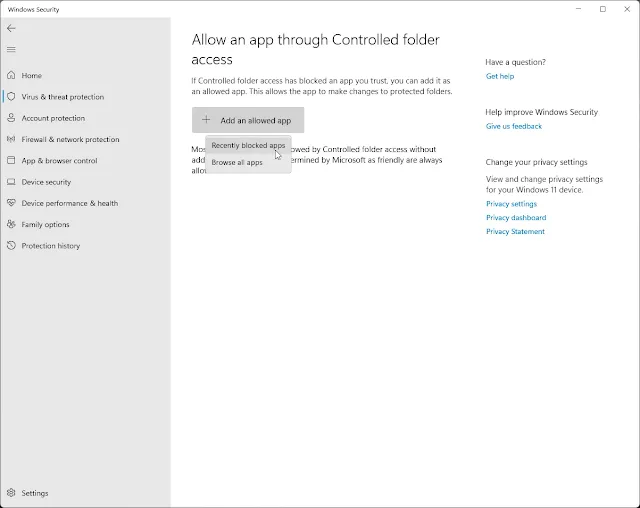Open the Get help link
Image resolution: width=640 pixels, height=508 pixels.
(500, 76)
